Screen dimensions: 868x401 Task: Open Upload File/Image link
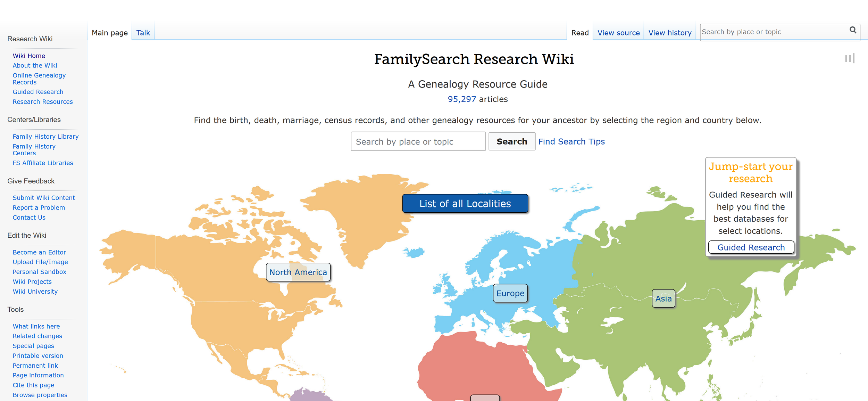point(40,262)
